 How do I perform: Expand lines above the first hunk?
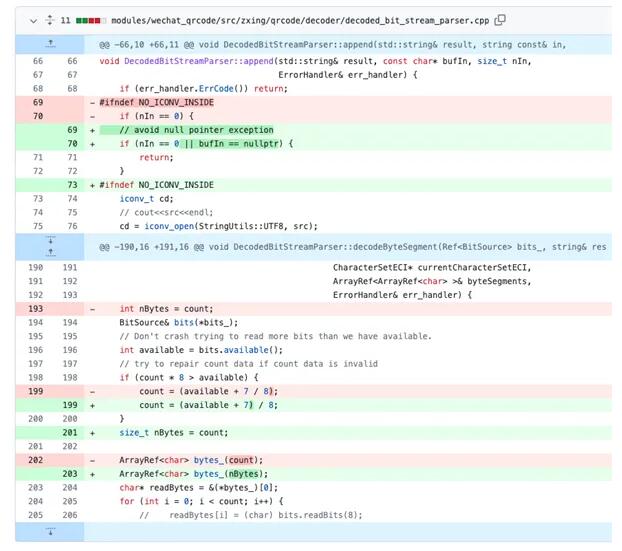pos(51,45)
